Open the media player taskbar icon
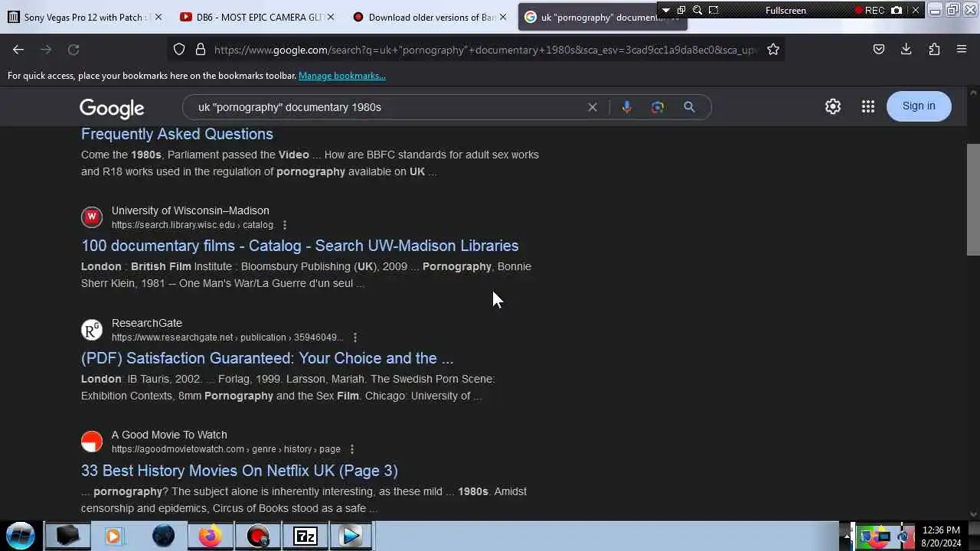 pos(114,536)
